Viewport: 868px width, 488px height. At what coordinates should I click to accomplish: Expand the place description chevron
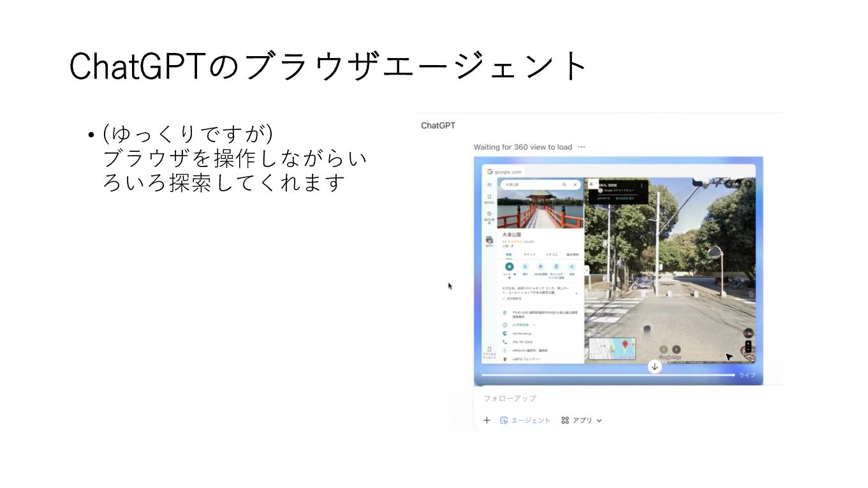coord(576,293)
